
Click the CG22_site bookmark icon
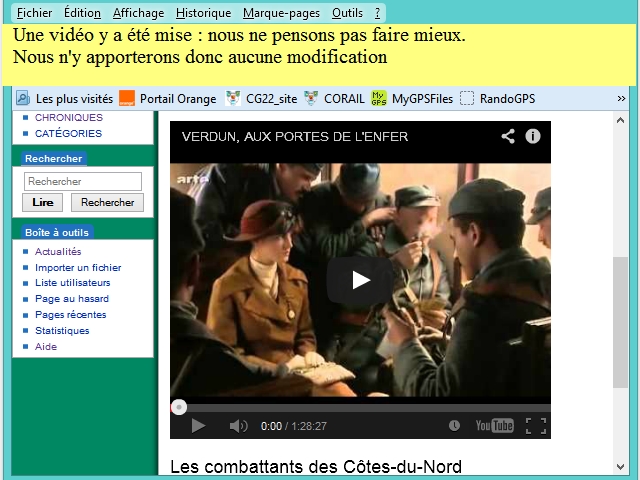click(233, 98)
